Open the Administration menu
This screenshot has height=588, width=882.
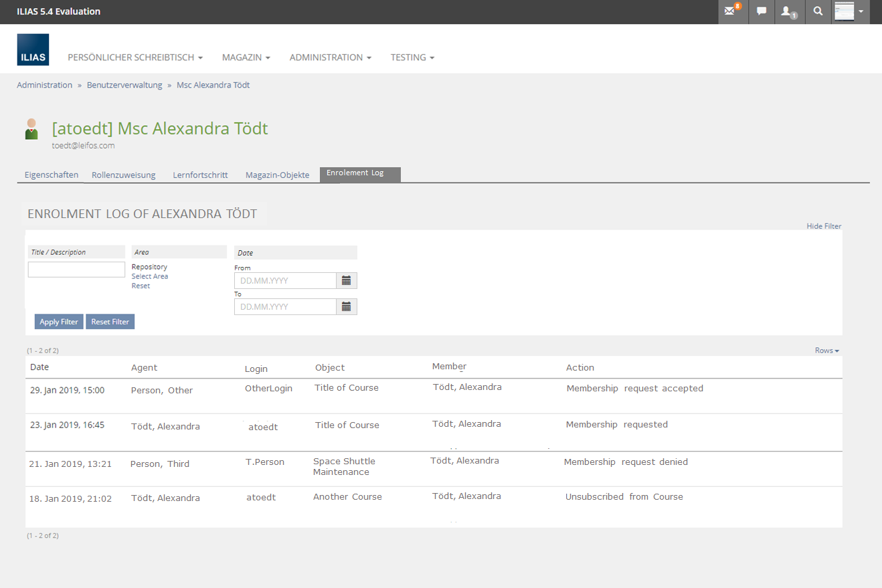pos(330,58)
